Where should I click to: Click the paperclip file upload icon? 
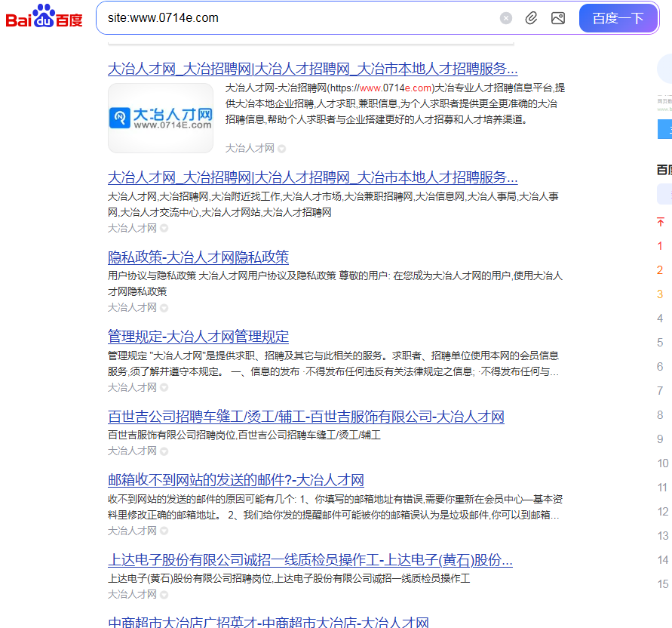point(532,18)
